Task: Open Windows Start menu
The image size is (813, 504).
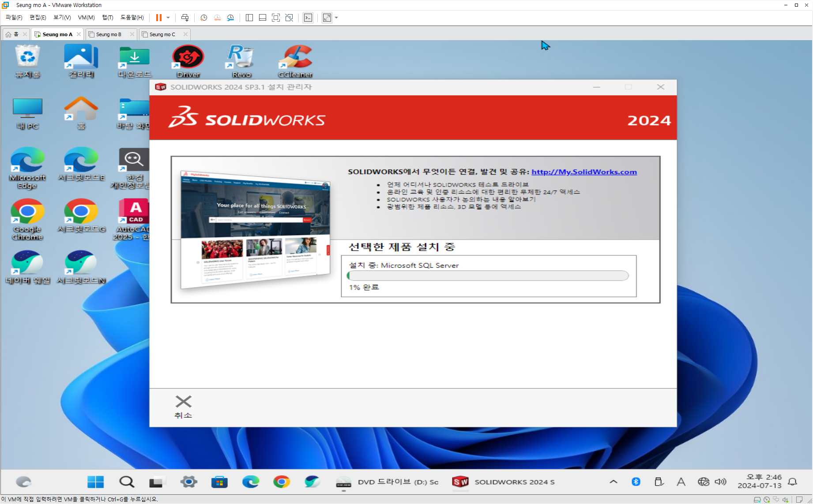Action: pyautogui.click(x=95, y=482)
